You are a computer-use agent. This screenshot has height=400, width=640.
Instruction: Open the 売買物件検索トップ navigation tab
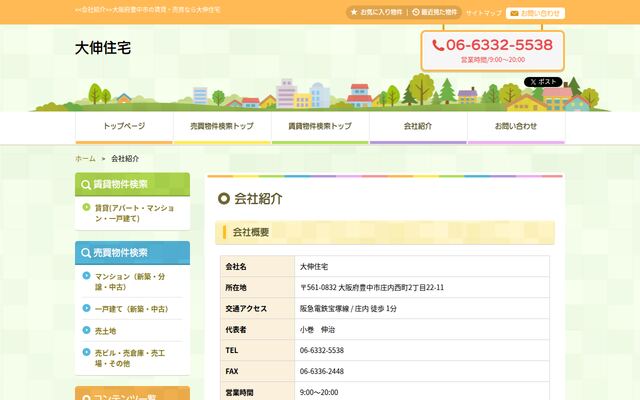[x=222, y=128]
